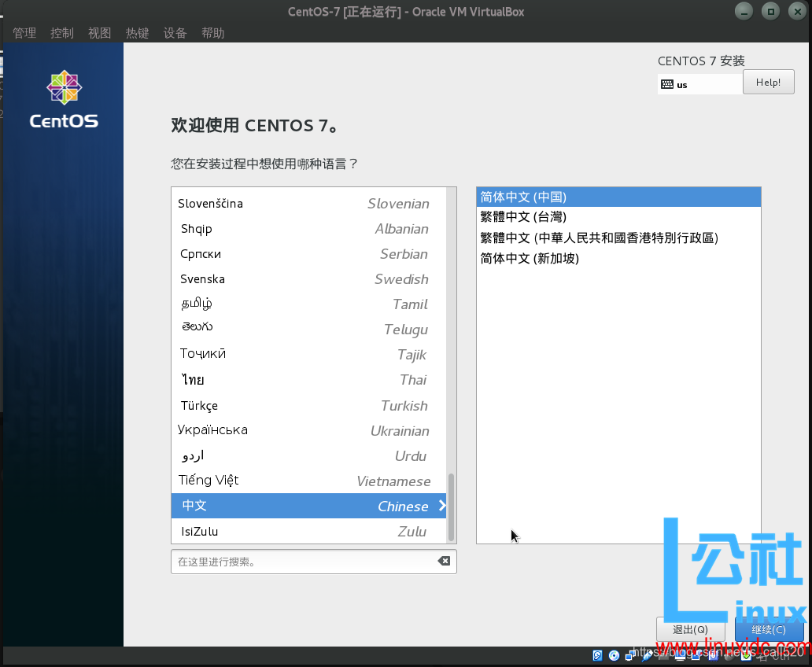
Task: Select Türkçe (Turkish) language
Action: pyautogui.click(x=308, y=406)
